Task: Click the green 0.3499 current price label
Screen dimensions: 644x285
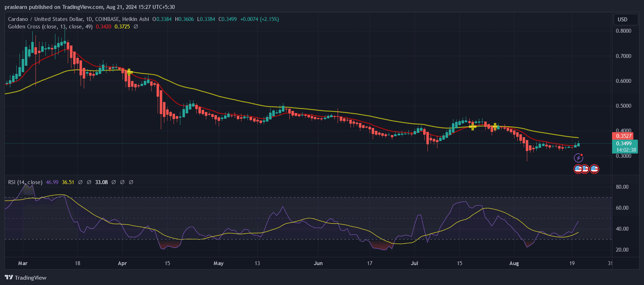Action: 624,144
